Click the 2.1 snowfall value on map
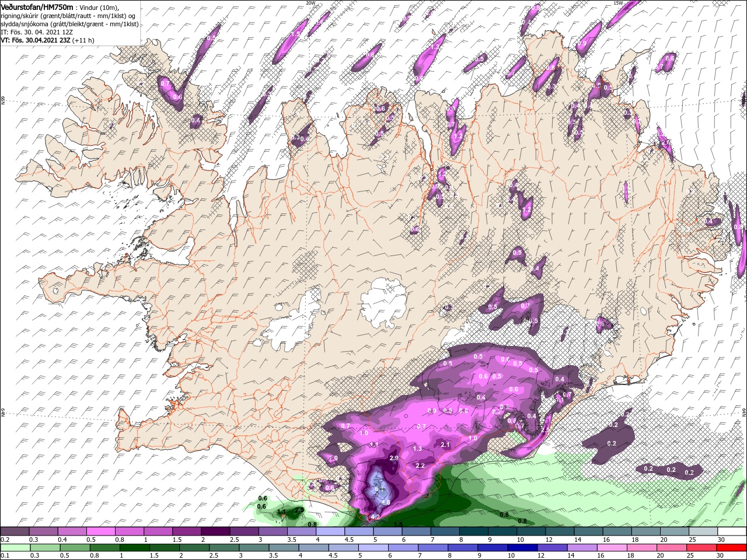 pyautogui.click(x=445, y=444)
